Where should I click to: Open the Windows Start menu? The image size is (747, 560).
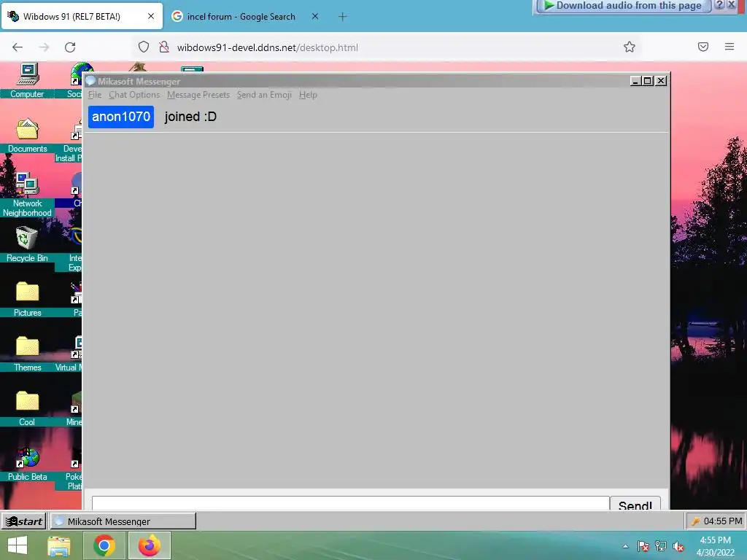click(x=18, y=545)
